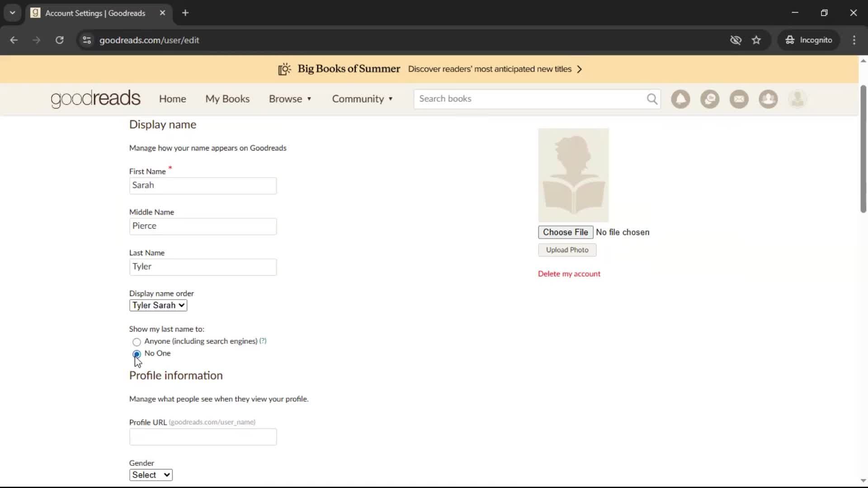Open the site information icon in the address bar

point(87,40)
